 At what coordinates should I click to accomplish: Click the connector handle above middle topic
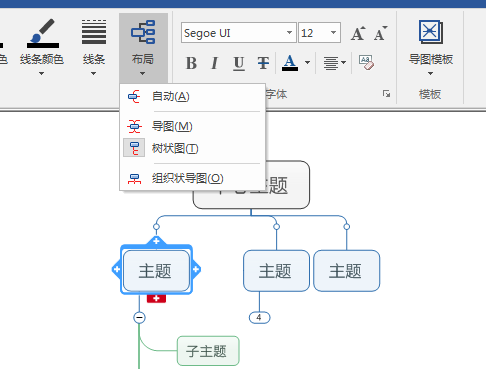click(x=276, y=227)
